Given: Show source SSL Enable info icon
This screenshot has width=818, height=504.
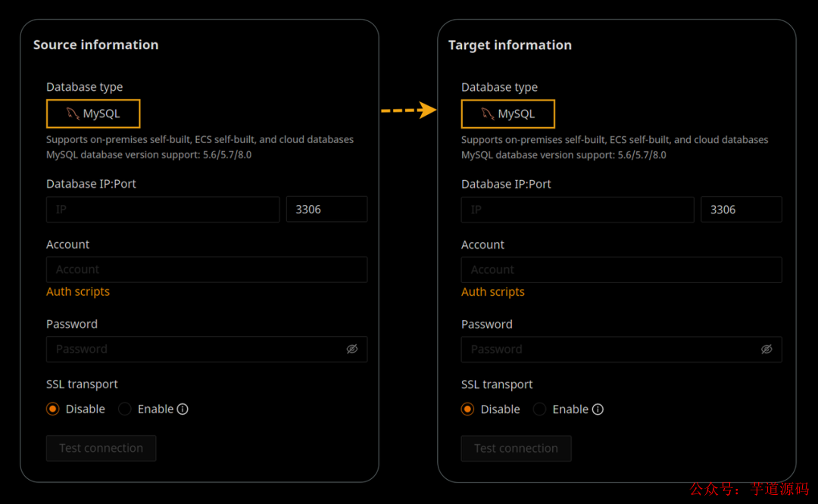Looking at the screenshot, I should (182, 409).
